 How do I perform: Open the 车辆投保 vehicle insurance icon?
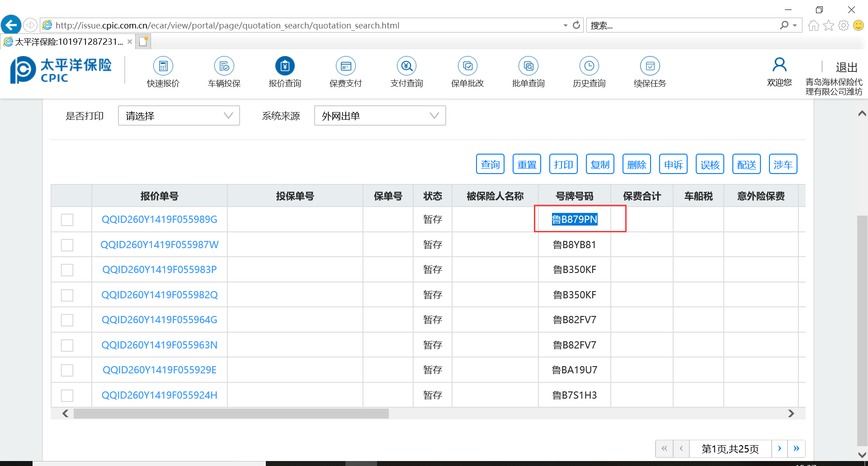coord(224,66)
